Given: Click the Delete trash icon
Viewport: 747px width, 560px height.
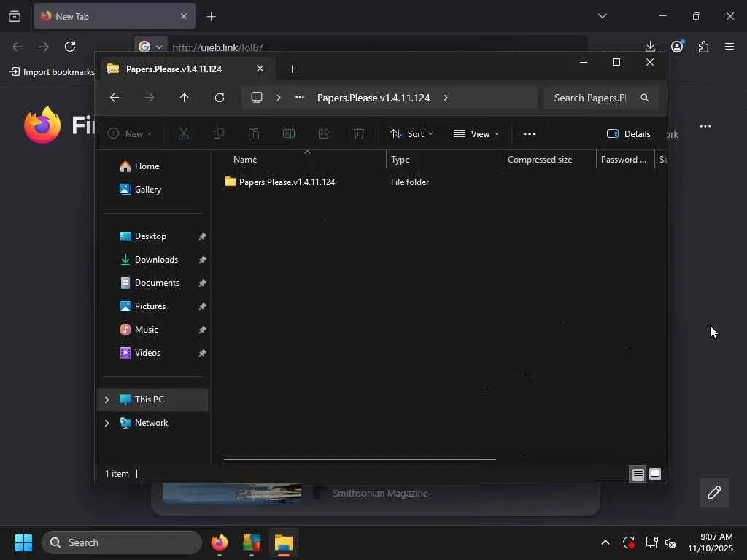Looking at the screenshot, I should pos(359,134).
